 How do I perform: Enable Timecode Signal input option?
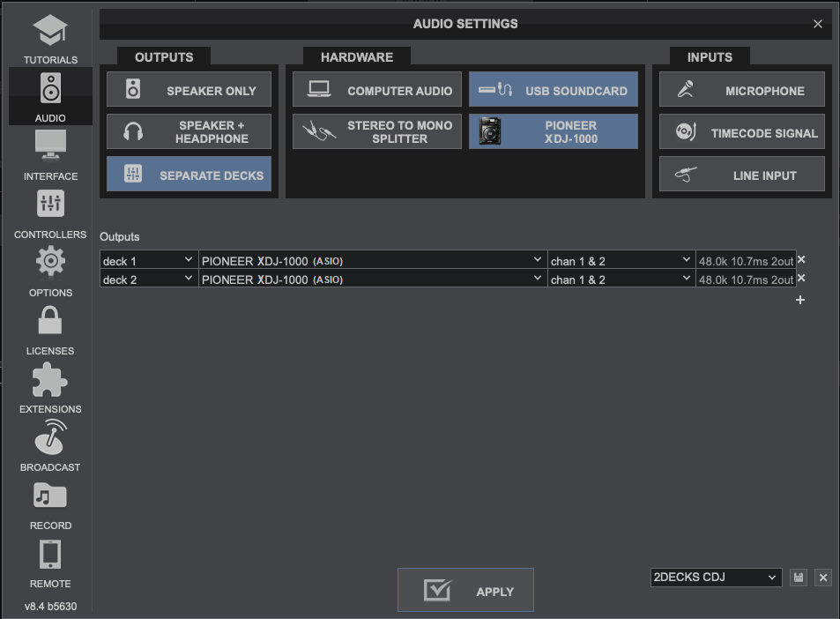[x=742, y=132]
